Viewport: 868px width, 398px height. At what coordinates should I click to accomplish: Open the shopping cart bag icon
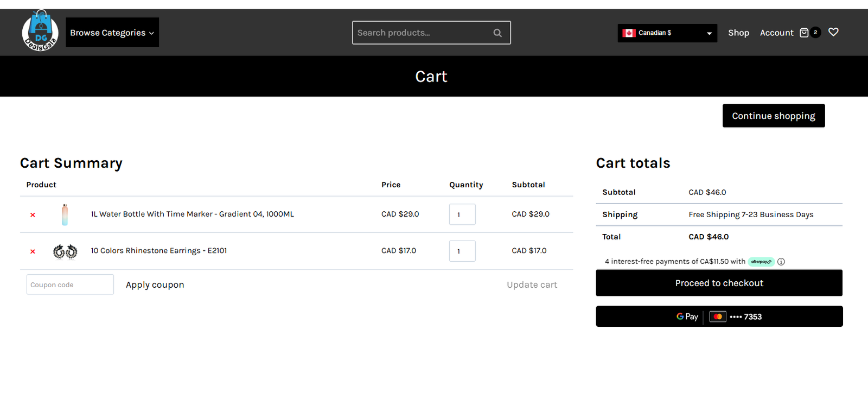pyautogui.click(x=804, y=33)
